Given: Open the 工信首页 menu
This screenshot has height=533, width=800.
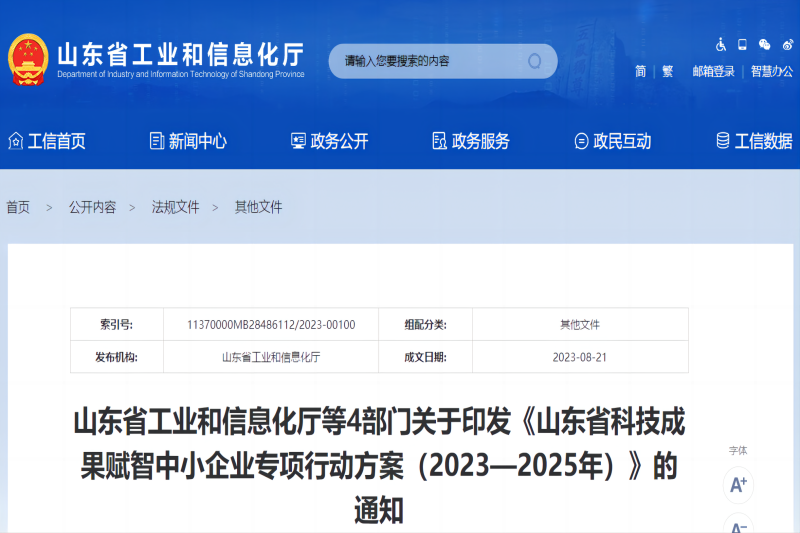Looking at the screenshot, I should [x=47, y=141].
